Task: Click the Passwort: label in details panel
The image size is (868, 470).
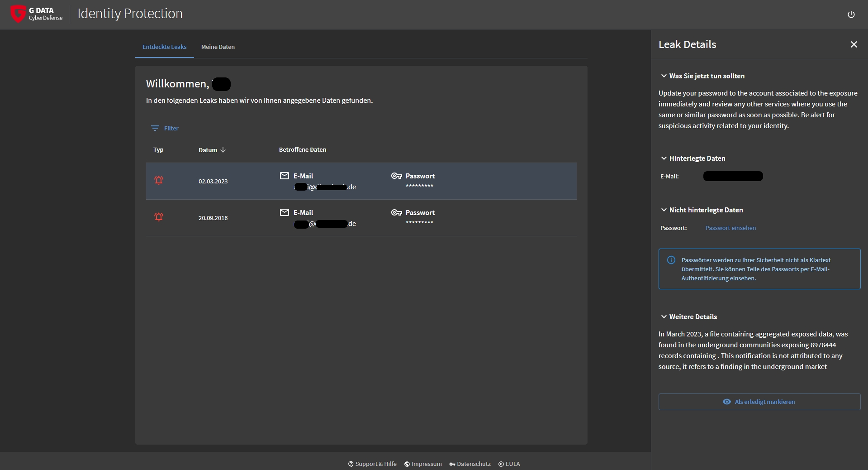Action: (674, 228)
